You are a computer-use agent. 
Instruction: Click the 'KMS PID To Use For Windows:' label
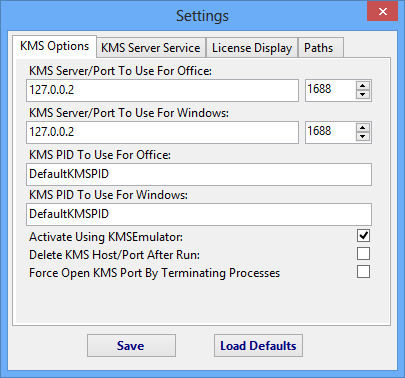[x=108, y=195]
